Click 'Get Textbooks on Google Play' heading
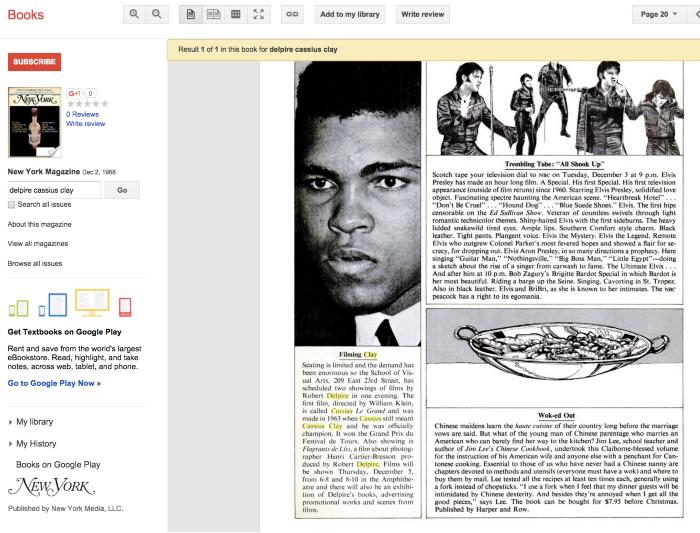700x533 pixels. [x=64, y=332]
